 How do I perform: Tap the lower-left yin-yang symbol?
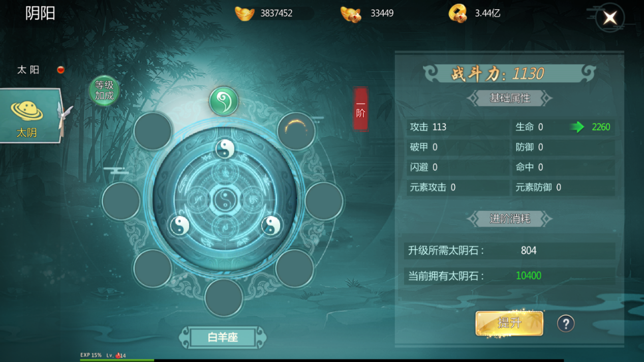(179, 225)
